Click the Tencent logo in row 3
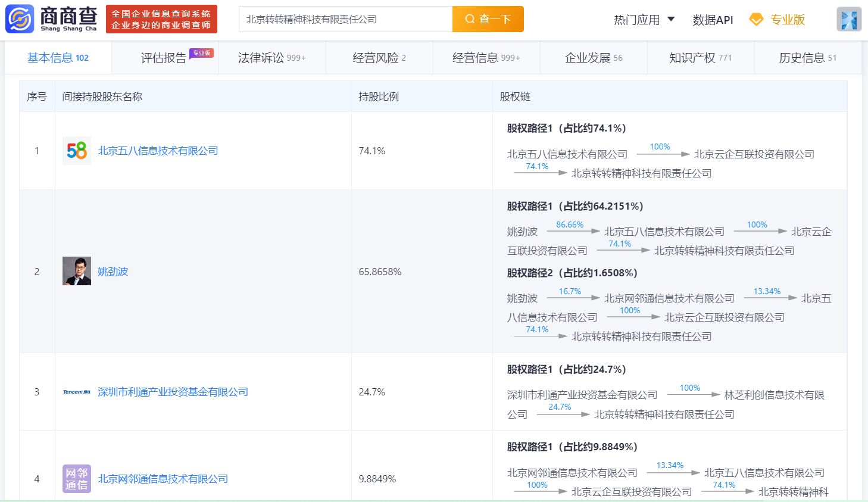The height and width of the screenshot is (502, 868). (x=77, y=392)
